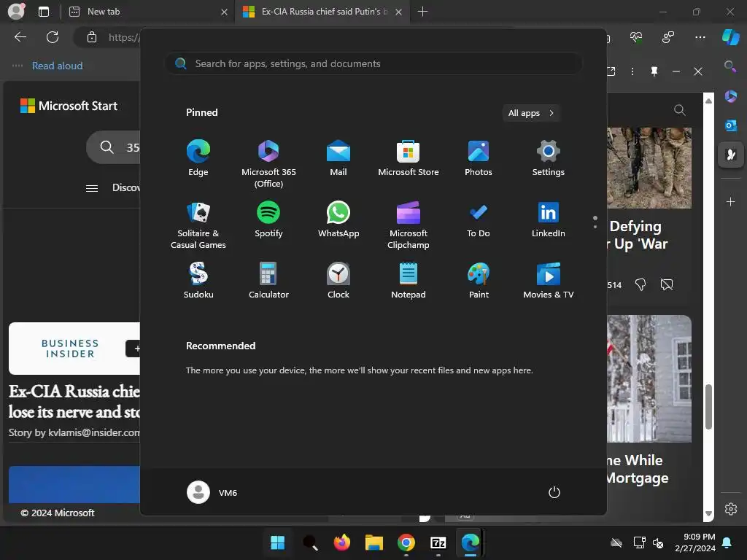The image size is (747, 560).
Task: Open sidebar pane more options menu
Action: (632, 71)
